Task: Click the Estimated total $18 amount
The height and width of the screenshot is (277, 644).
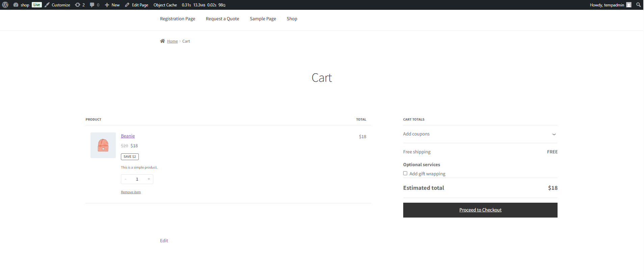Action: click(553, 188)
